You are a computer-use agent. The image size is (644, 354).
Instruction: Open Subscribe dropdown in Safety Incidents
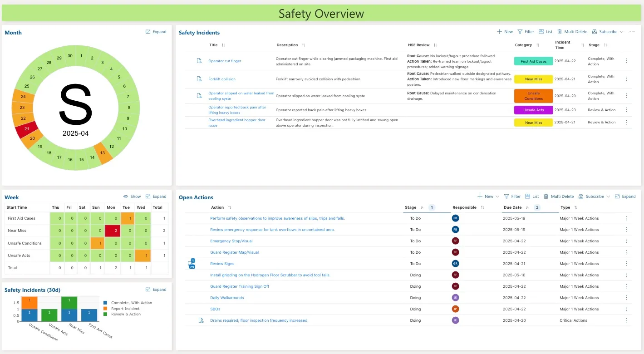(608, 32)
